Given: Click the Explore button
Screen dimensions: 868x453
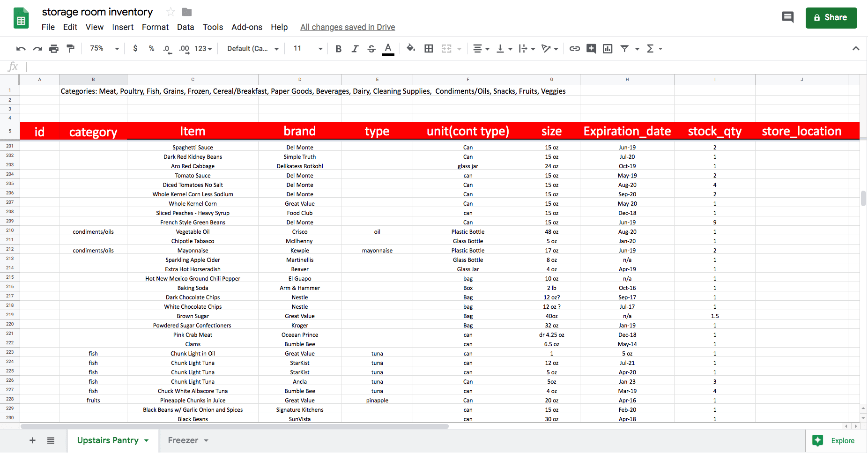Looking at the screenshot, I should coord(836,441).
